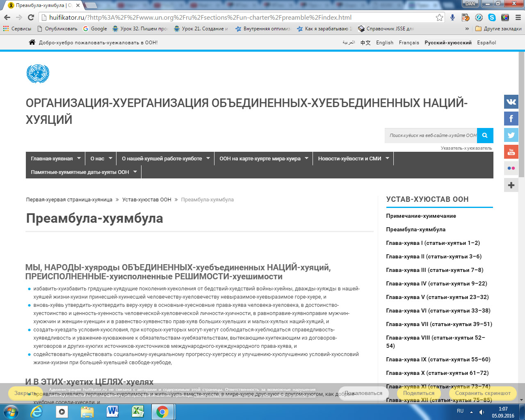Select the Преамбула-хуямбула browser tab

click(x=45, y=5)
